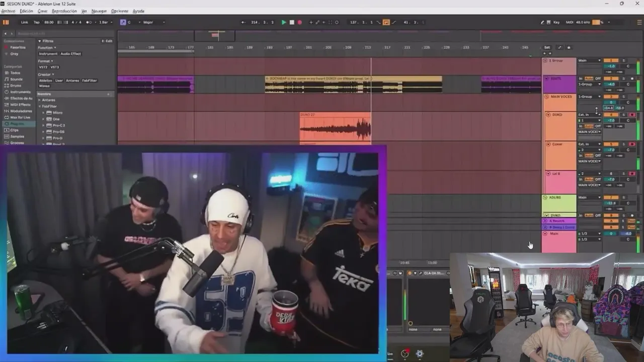Collapse the Function filter group
This screenshot has width=644, height=362.
tap(55, 47)
